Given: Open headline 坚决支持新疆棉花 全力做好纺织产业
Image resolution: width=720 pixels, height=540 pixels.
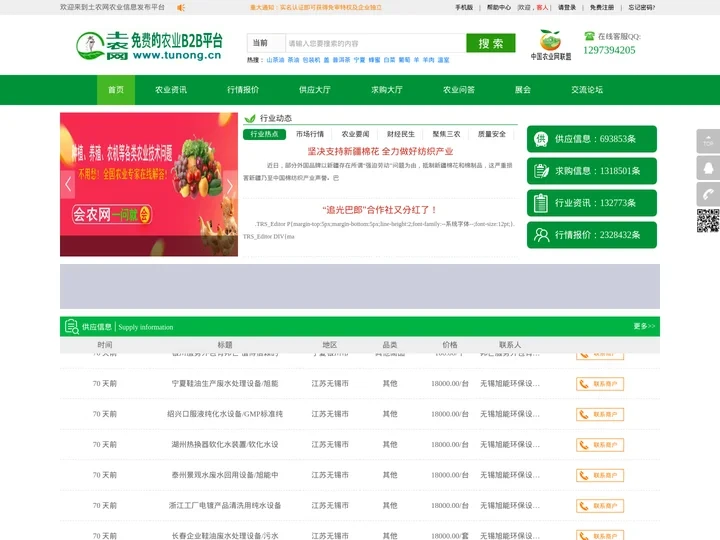Looking at the screenshot, I should coord(380,152).
